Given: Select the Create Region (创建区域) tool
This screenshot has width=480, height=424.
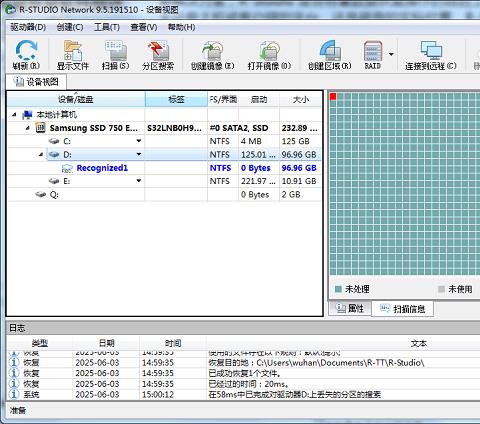Looking at the screenshot, I should pyautogui.click(x=329, y=55).
